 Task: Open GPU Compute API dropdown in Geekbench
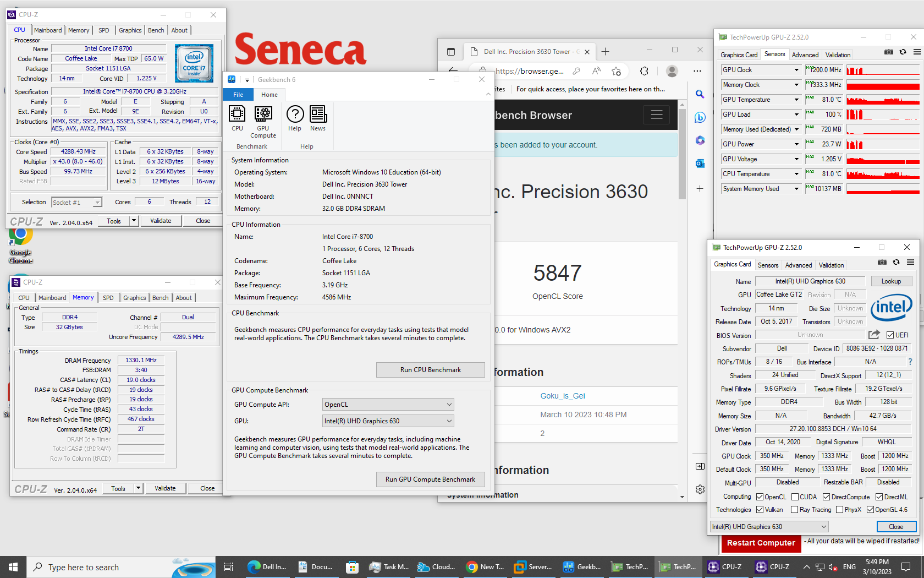[x=388, y=405]
